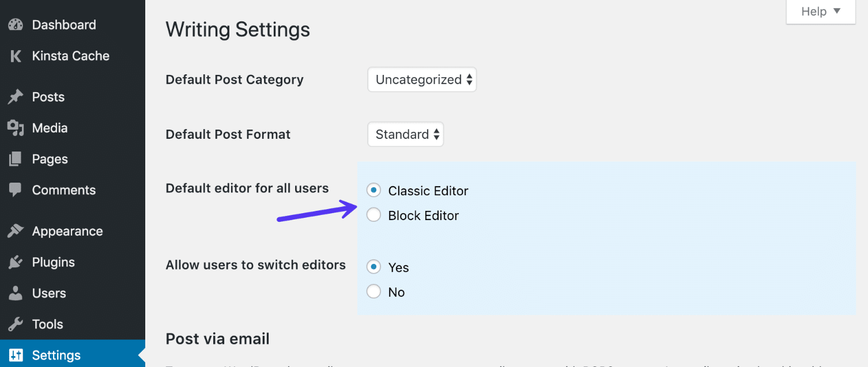The width and height of the screenshot is (868, 367).
Task: Select Yes for switching editors
Action: [x=373, y=266]
